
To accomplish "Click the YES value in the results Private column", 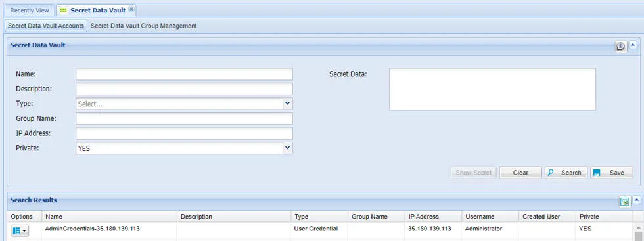I will pyautogui.click(x=586, y=229).
